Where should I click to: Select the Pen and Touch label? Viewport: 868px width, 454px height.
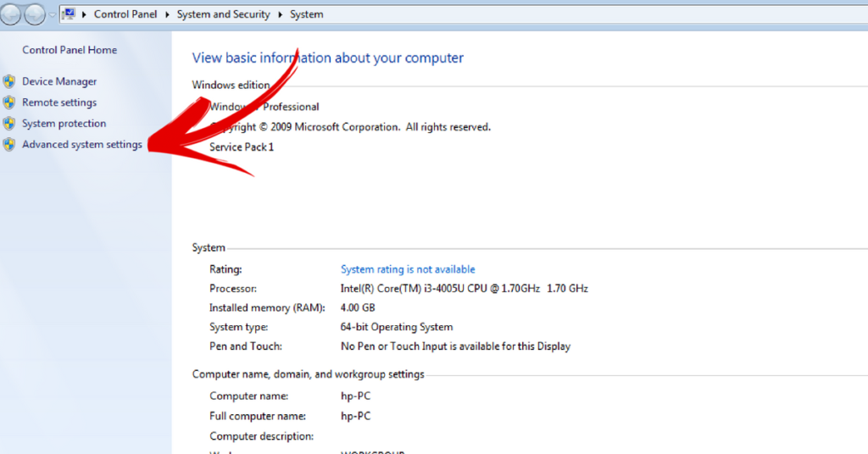(x=246, y=346)
